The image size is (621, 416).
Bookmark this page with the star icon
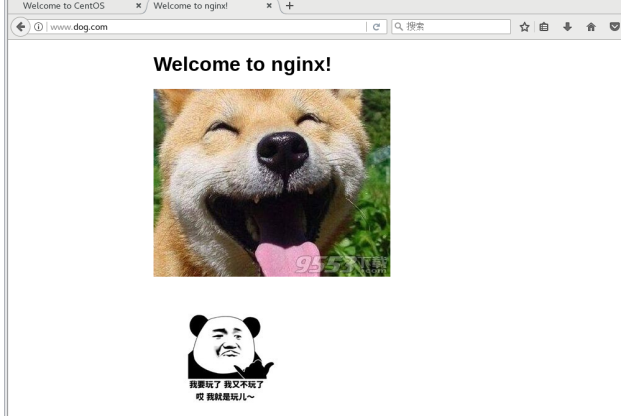524,27
